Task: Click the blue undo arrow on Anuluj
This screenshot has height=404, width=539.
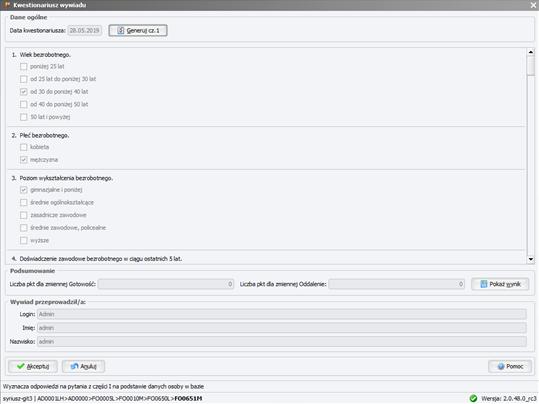Action: tap(75, 366)
